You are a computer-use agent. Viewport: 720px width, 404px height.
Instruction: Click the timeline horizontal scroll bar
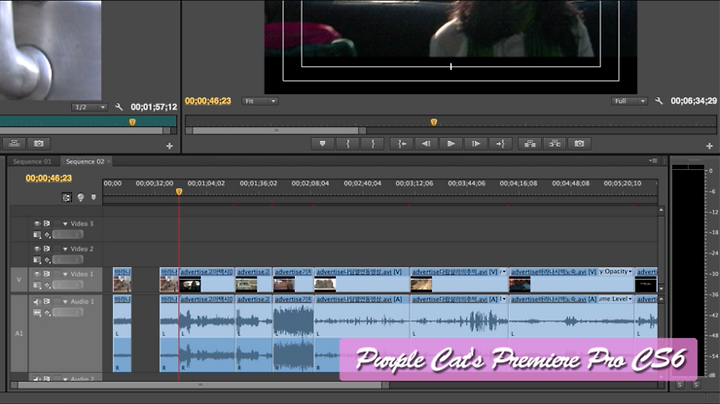coord(200,385)
